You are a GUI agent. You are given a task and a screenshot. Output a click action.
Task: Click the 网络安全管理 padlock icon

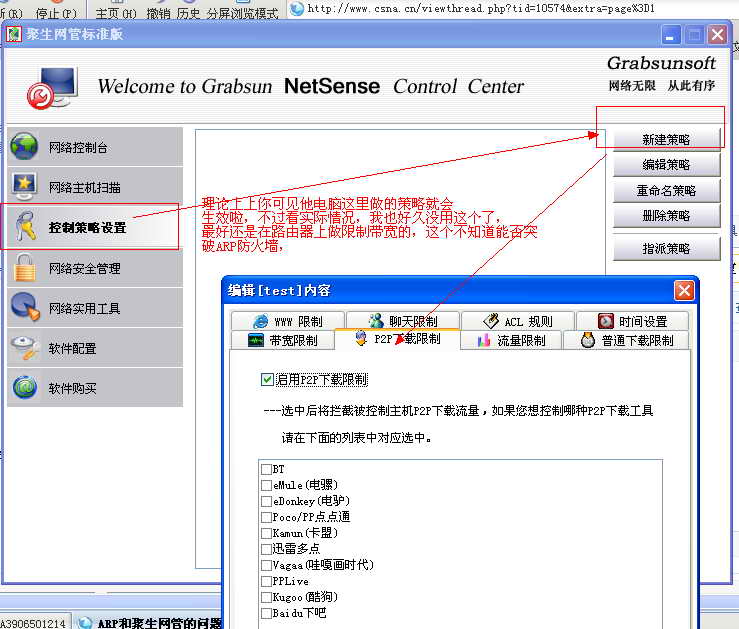pos(25,267)
